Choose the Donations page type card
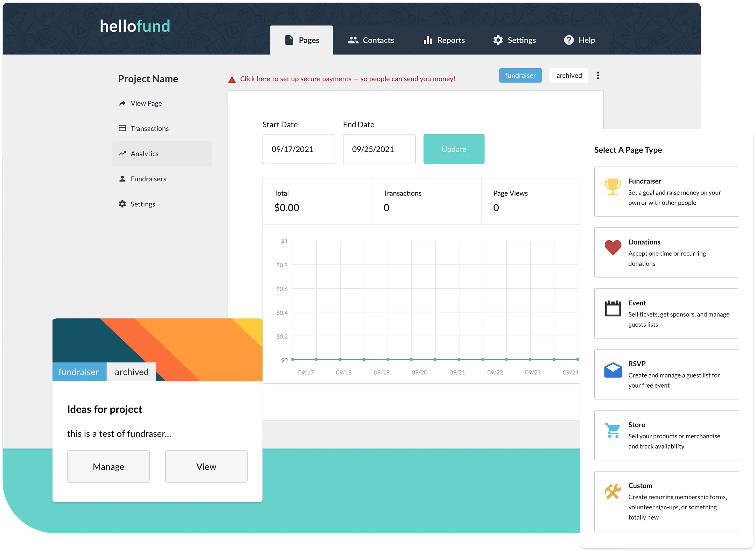Screen dimensions: 756x551 coord(666,253)
